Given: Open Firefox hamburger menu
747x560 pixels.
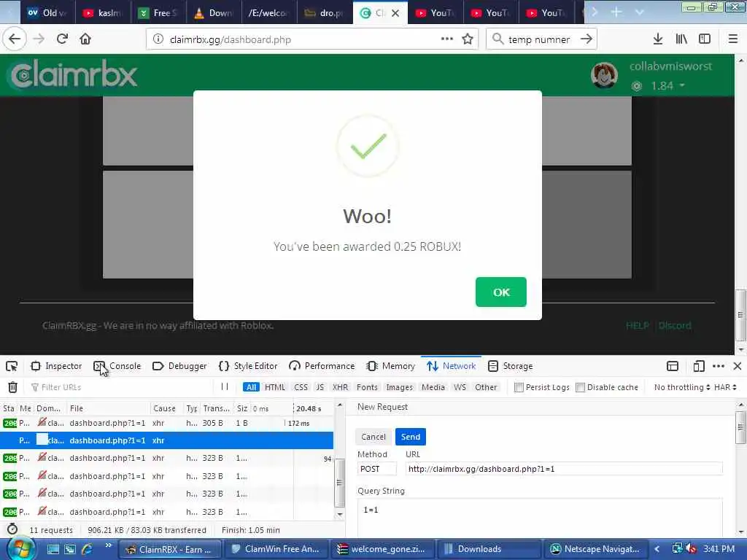Looking at the screenshot, I should point(732,39).
